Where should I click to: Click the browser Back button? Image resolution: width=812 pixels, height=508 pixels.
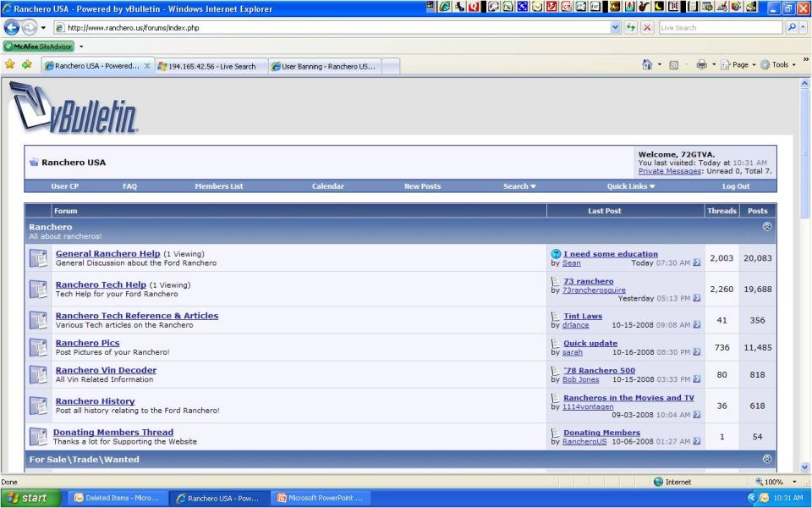click(12, 27)
